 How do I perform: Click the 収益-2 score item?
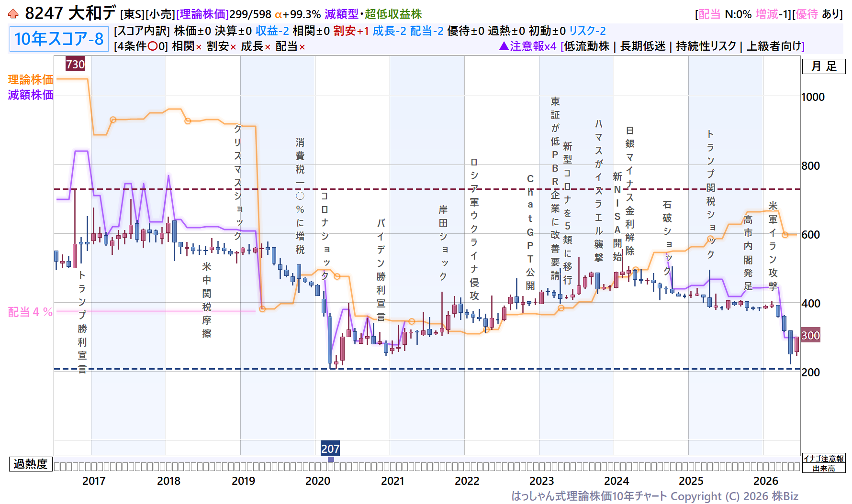point(272,31)
